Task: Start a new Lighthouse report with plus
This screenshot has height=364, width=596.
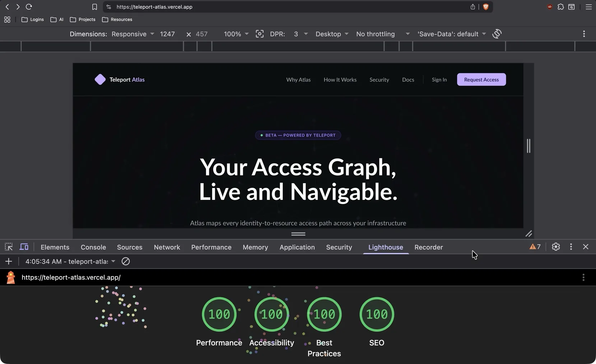Action: pos(9,261)
